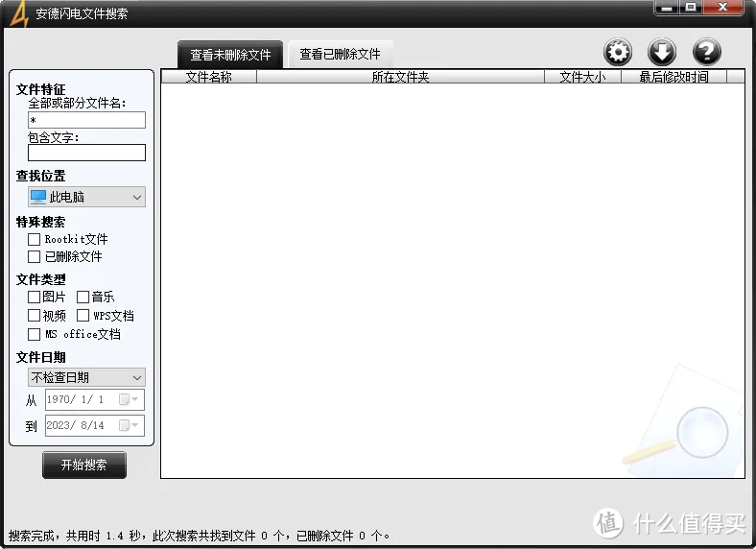756x549 pixels.
Task: Sort by 所在文件夹 column header
Action: (401, 77)
